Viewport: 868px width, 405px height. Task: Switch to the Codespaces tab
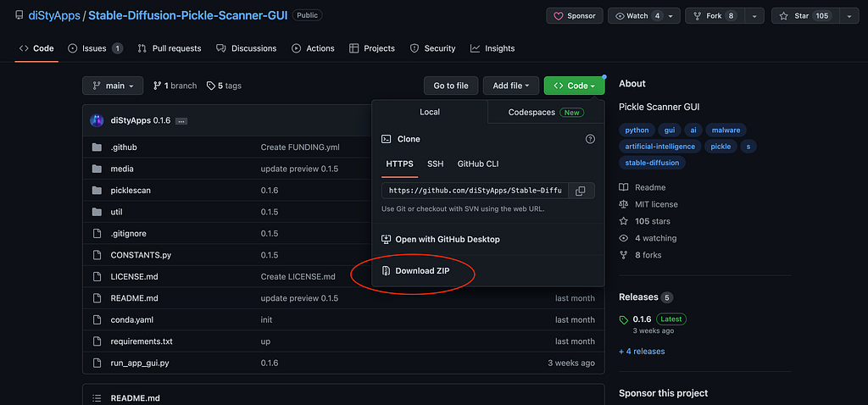pos(546,113)
